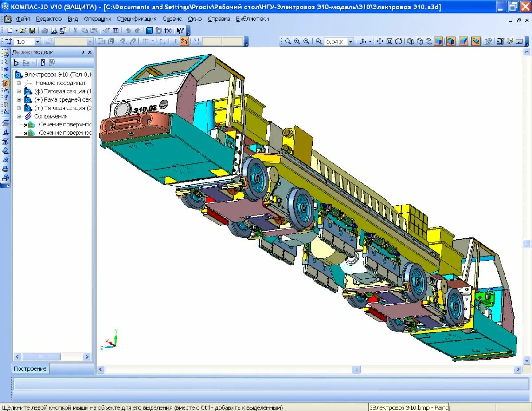Screen dimensions: 532x411
Task: Toggle hidden lines removed display mode
Action: click(x=420, y=41)
